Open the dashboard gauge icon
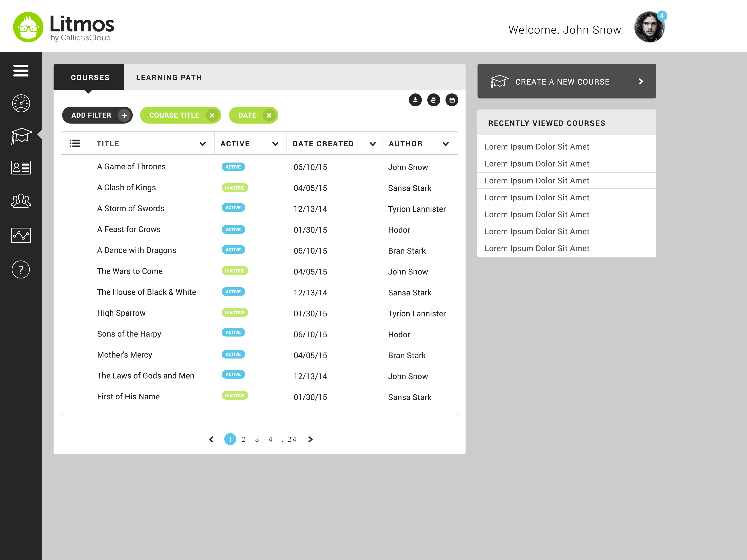 [x=21, y=103]
